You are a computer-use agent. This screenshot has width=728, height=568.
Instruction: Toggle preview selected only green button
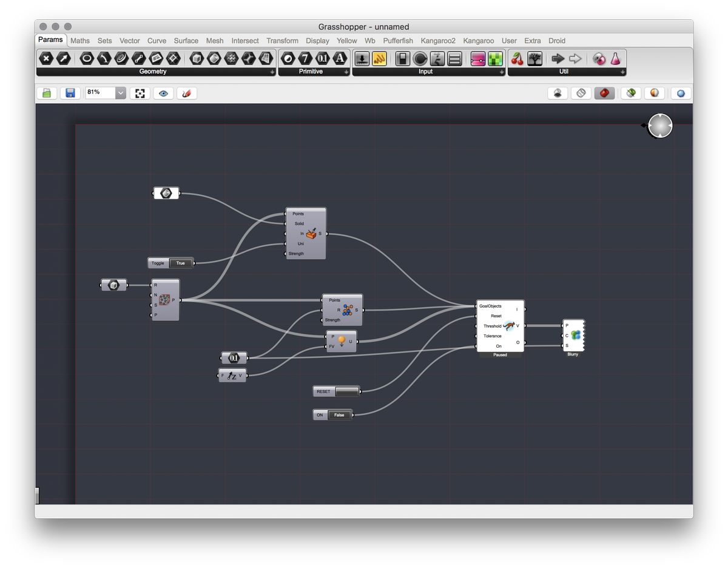point(632,93)
